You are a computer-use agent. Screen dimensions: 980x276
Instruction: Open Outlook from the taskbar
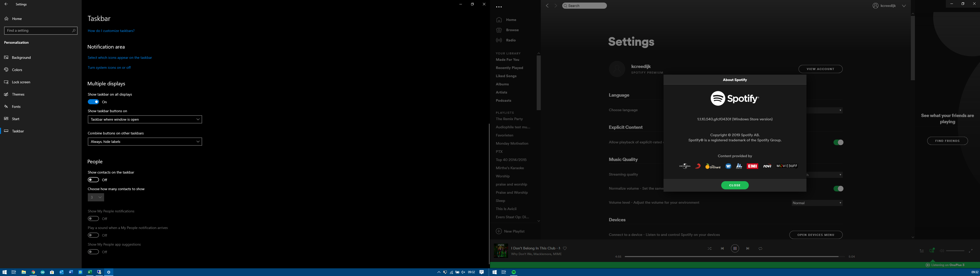point(62,272)
